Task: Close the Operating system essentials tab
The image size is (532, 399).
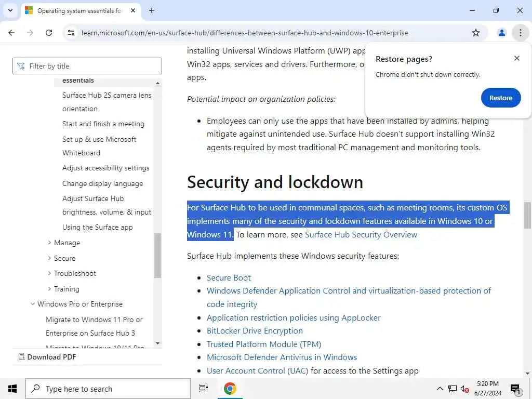Action: click(133, 10)
